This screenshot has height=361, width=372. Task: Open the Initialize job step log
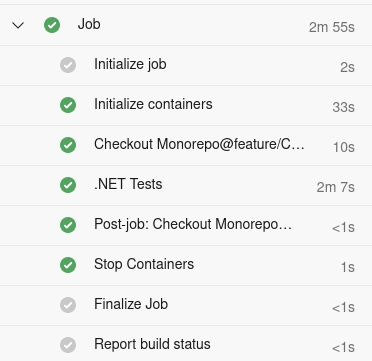pyautogui.click(x=186, y=65)
